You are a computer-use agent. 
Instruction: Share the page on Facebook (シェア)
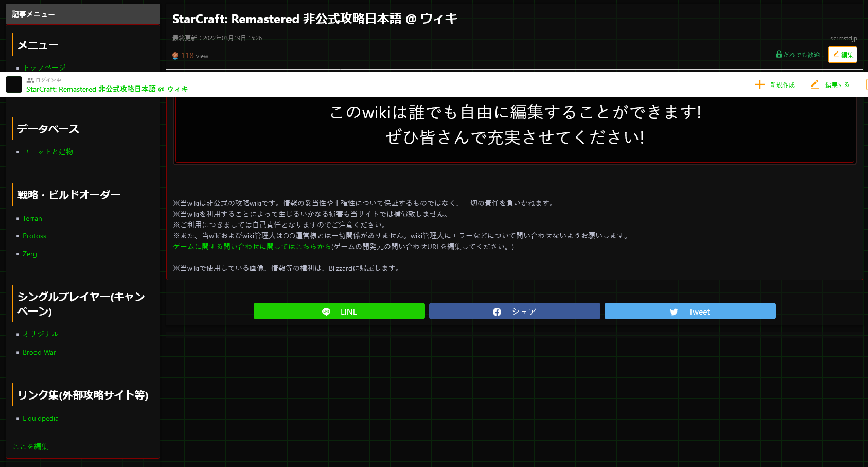point(515,311)
